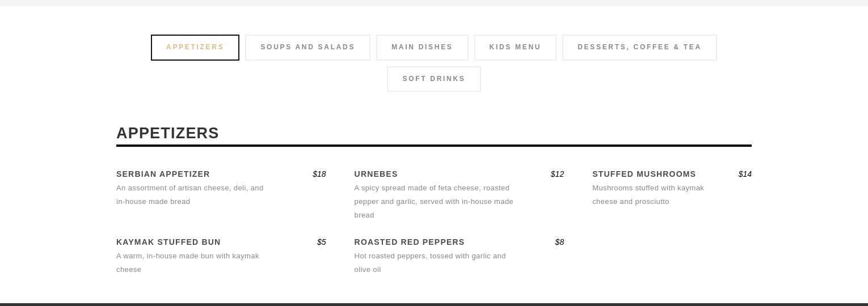
Task: Click the $12 Urnebes price
Action: [x=557, y=174]
